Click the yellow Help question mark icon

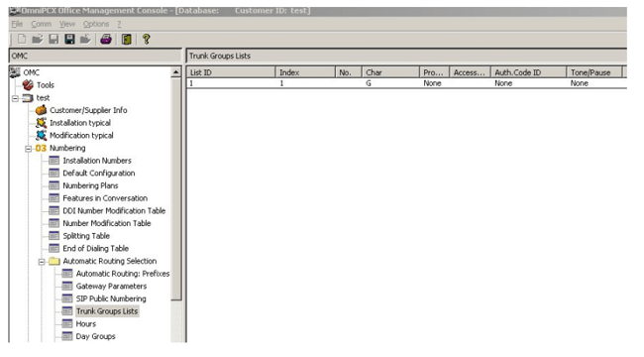pyautogui.click(x=146, y=40)
